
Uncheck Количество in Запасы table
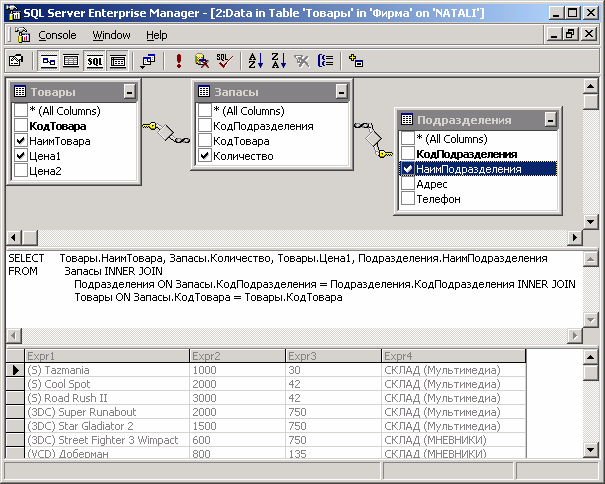click(x=204, y=156)
